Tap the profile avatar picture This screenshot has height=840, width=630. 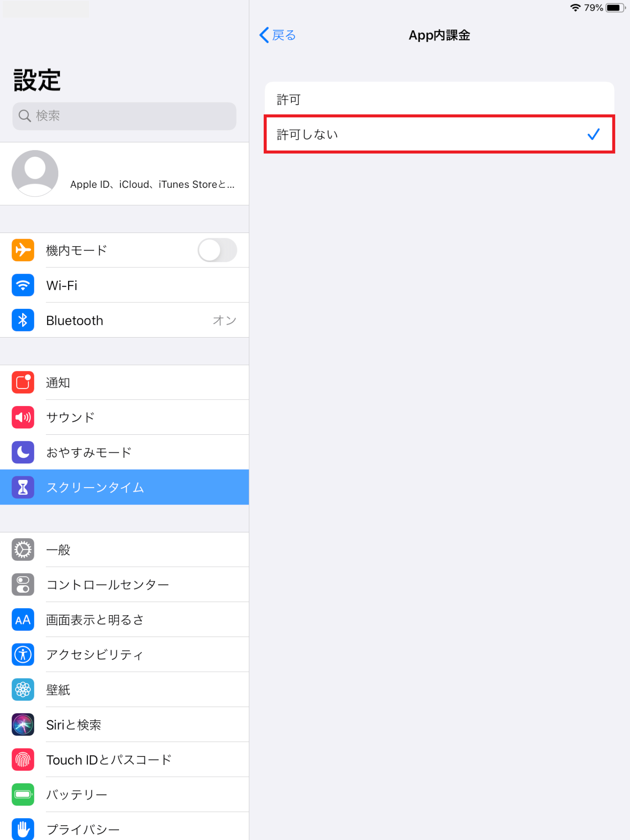pos(35,173)
